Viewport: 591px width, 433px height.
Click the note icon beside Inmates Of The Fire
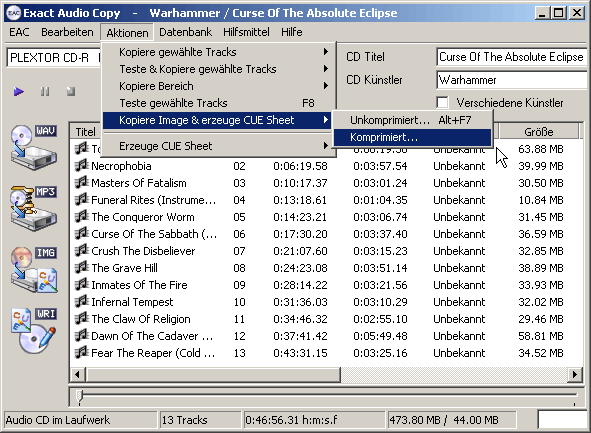(81, 284)
